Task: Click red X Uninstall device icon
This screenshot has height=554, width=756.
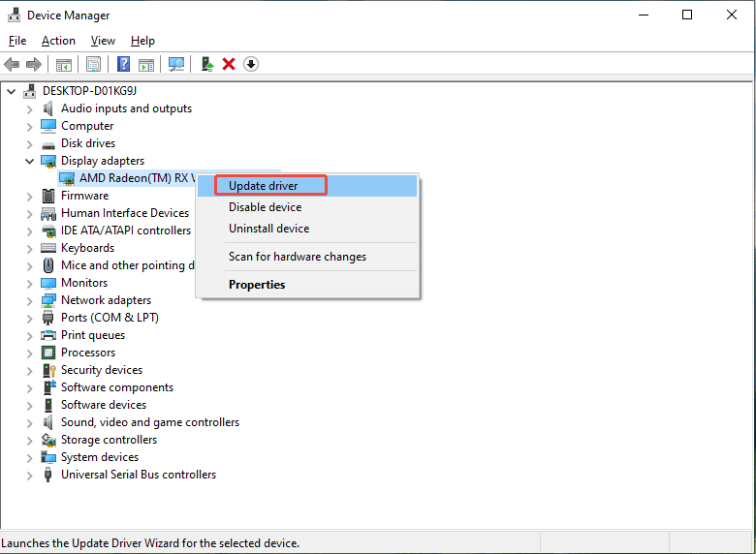Action: pos(229,64)
